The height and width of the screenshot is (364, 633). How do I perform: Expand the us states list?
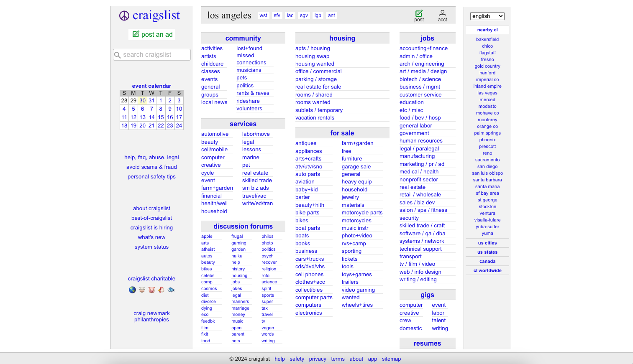pos(487,252)
